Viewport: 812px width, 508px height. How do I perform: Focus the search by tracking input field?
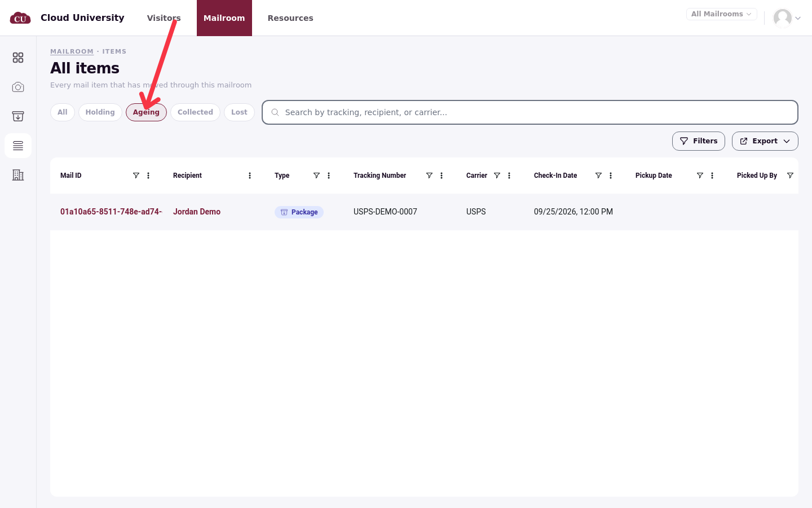point(530,112)
